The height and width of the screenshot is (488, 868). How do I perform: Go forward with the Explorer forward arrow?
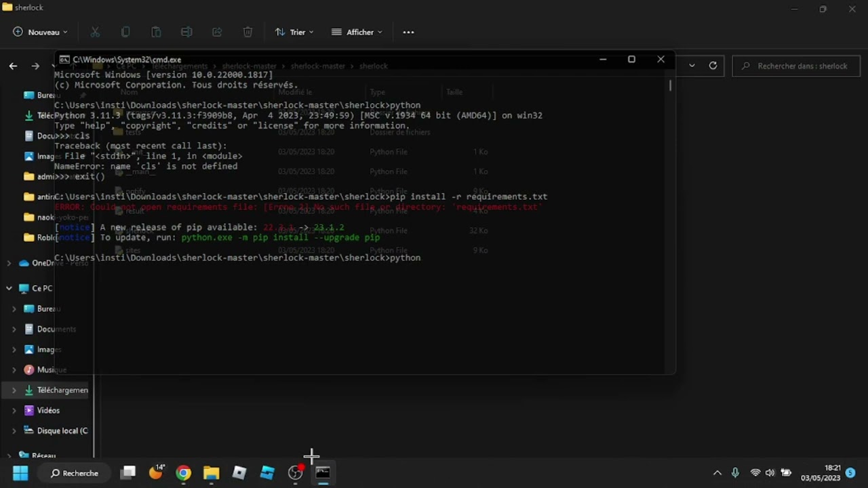[35, 66]
